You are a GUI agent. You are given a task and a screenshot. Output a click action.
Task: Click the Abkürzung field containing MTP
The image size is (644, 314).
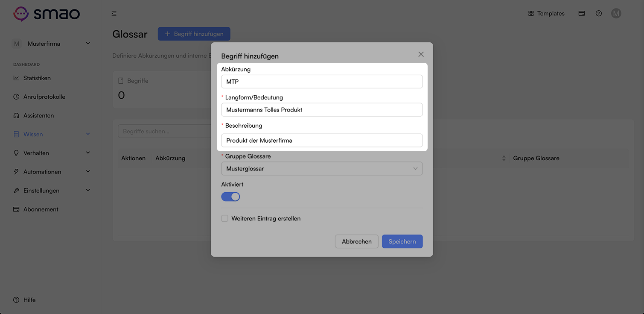[x=322, y=82]
